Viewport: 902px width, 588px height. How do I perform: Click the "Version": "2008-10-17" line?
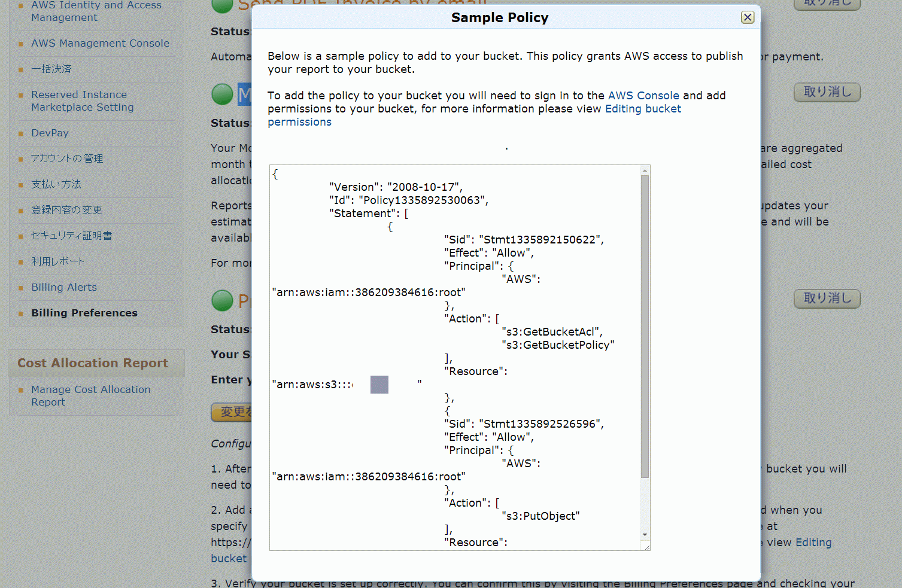coord(396,187)
